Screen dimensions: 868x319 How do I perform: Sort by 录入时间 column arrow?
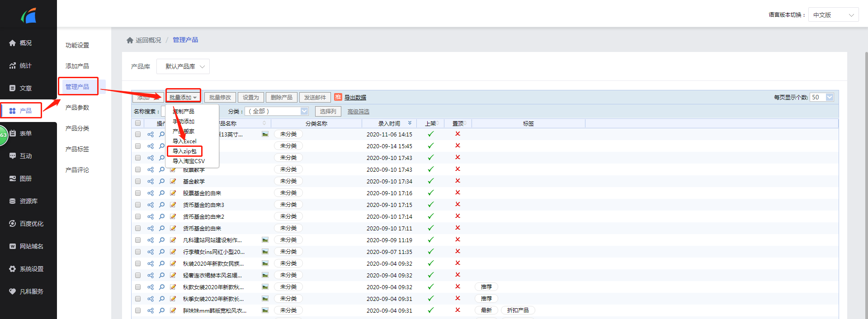point(410,123)
